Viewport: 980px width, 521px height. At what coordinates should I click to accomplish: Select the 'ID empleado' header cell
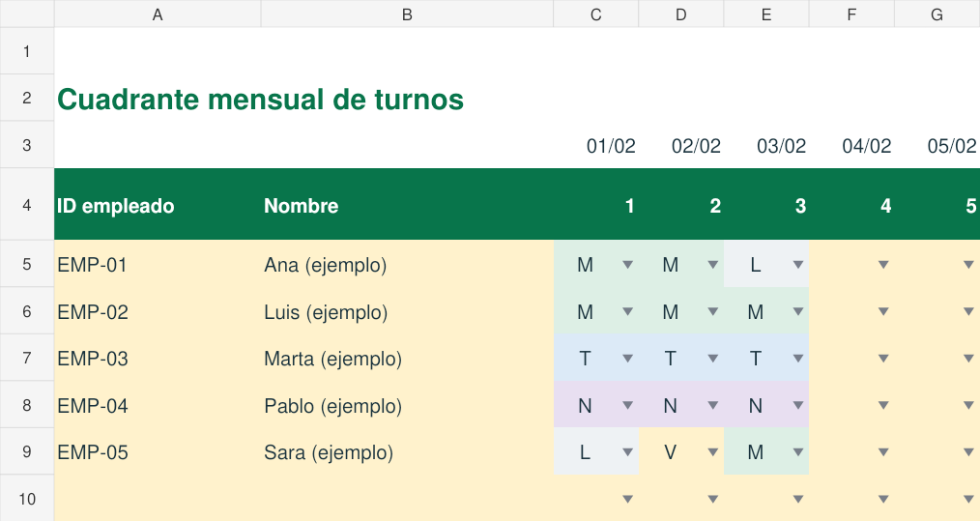click(x=158, y=205)
